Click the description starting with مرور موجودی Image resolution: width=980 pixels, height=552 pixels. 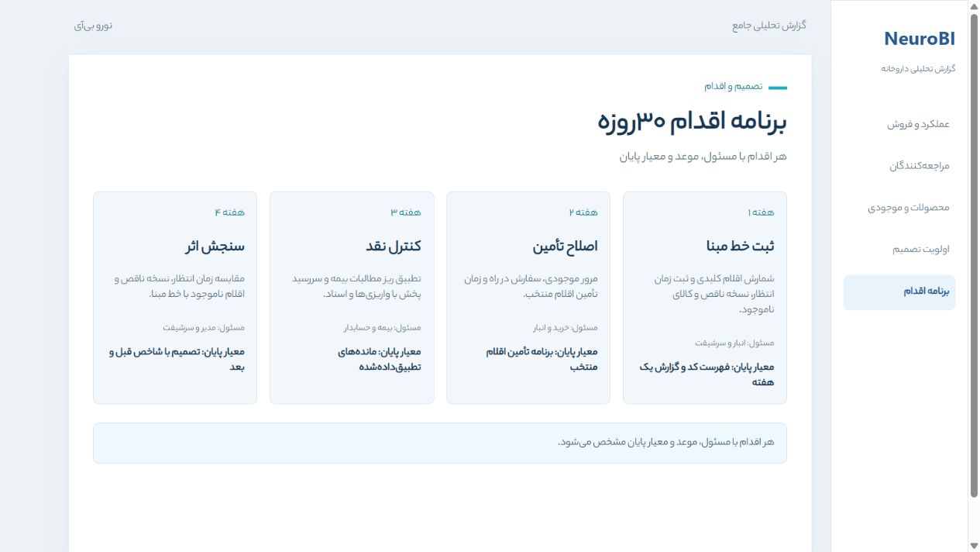(x=531, y=286)
